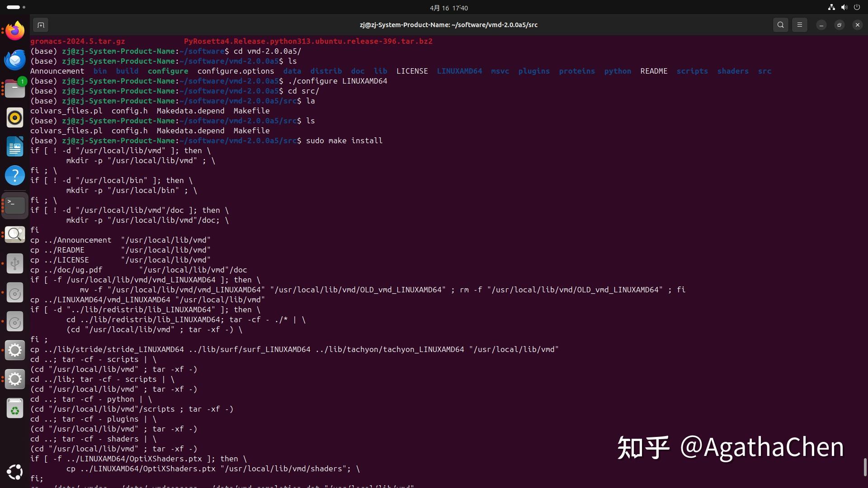Open the Rhythmbox music player
Image resolution: width=868 pixels, height=488 pixels.
coord(15,117)
